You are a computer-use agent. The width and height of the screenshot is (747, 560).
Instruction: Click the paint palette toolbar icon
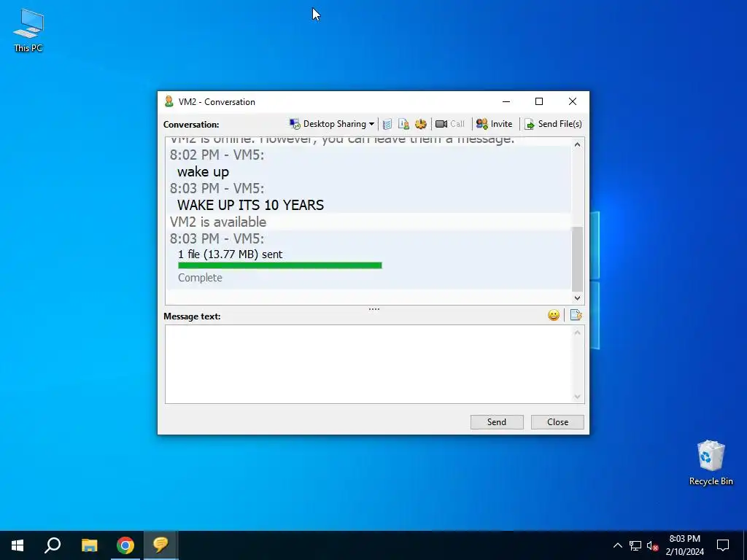(x=421, y=124)
